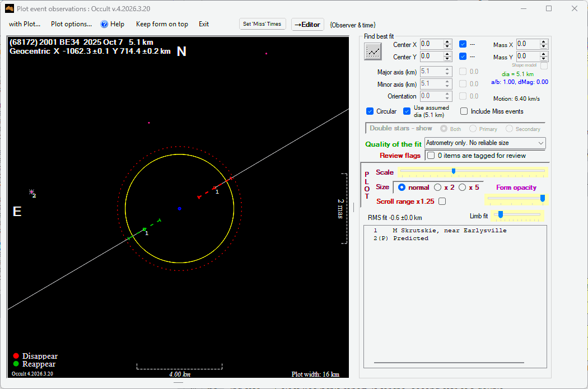The image size is (588, 389).
Task: Select M Skrutskie observer entry in list
Action: coord(449,231)
